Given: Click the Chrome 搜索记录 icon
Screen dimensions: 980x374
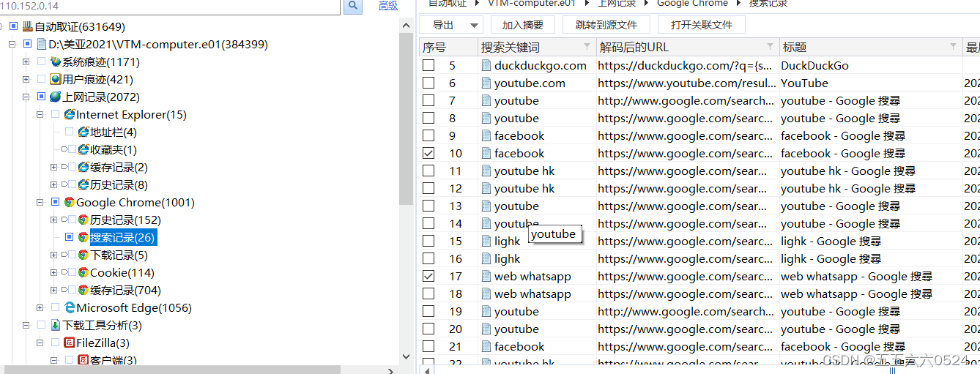Looking at the screenshot, I should click(x=83, y=238).
